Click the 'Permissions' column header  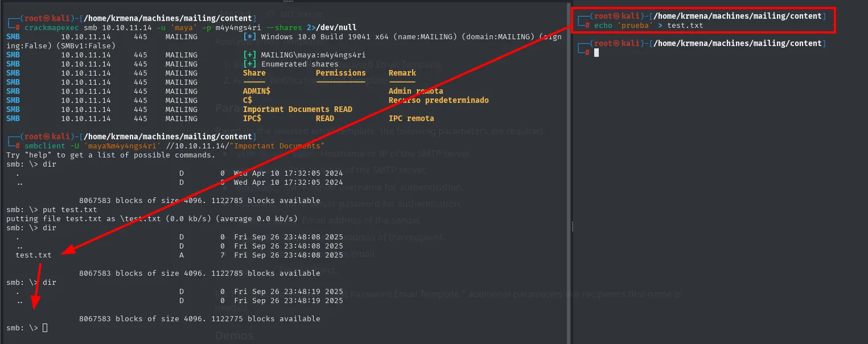340,73
